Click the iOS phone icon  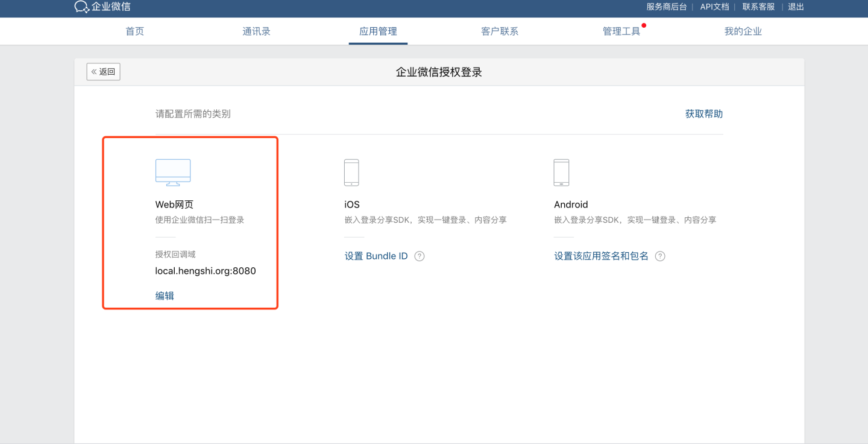pos(351,173)
